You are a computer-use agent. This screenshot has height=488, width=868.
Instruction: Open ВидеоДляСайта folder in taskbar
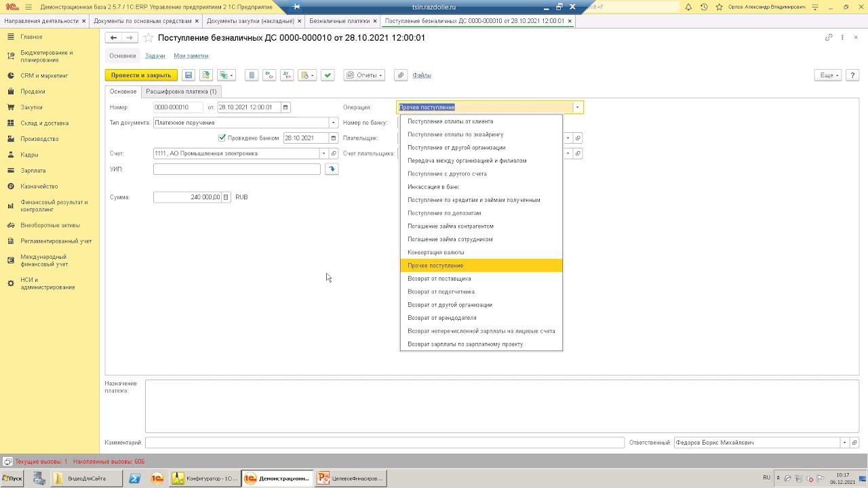pyautogui.click(x=87, y=479)
